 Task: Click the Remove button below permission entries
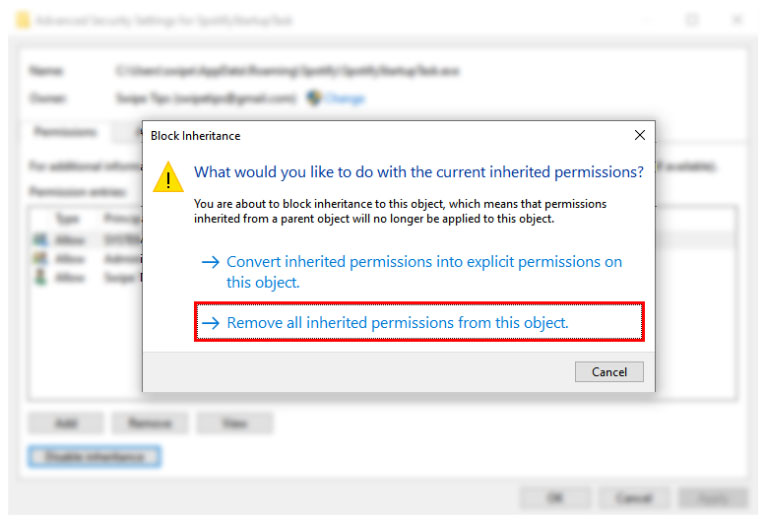pos(150,423)
